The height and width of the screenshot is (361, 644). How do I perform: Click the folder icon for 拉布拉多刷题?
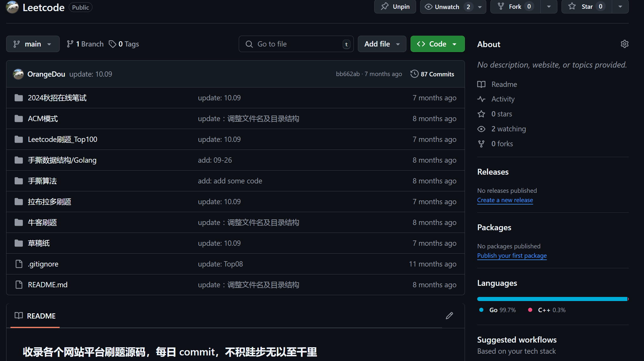19,202
